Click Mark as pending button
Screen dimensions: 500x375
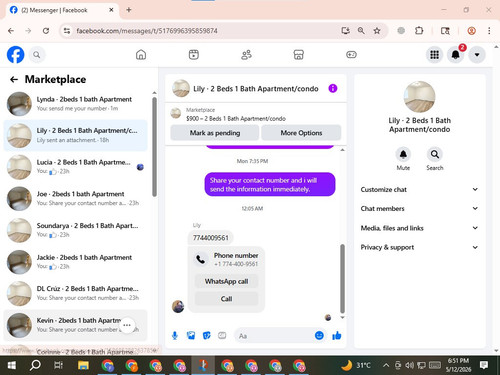215,133
